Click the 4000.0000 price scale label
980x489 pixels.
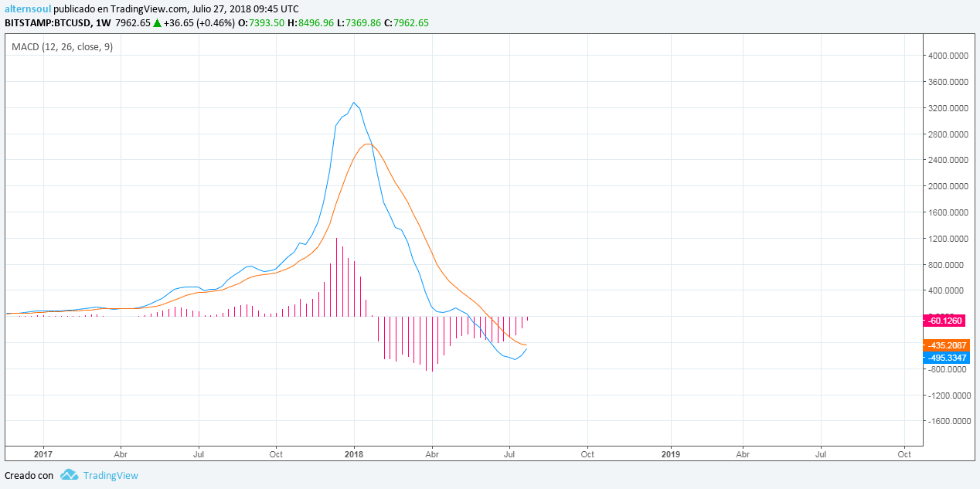click(948, 56)
